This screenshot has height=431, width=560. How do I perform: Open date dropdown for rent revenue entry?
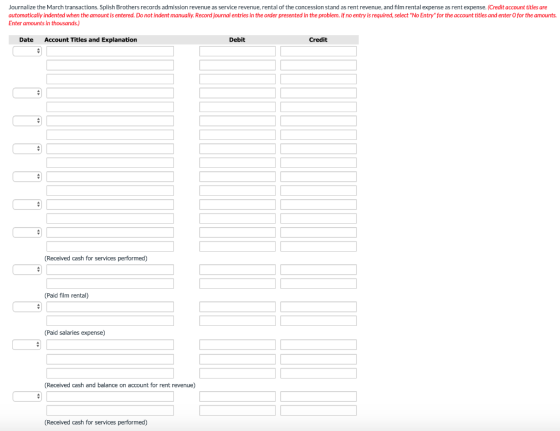tap(27, 345)
